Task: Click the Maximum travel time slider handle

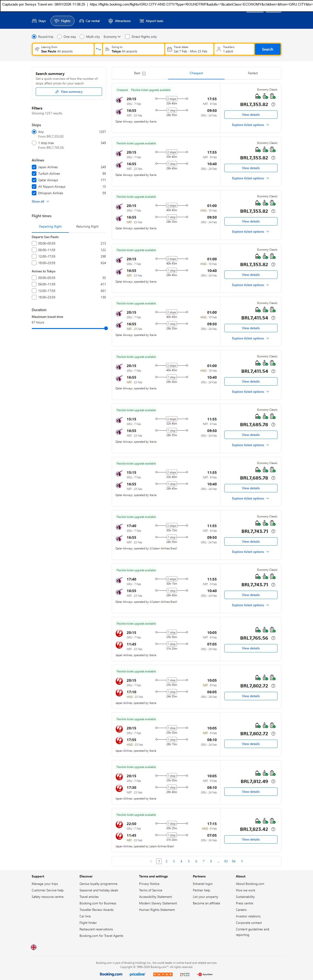Action: point(106,328)
